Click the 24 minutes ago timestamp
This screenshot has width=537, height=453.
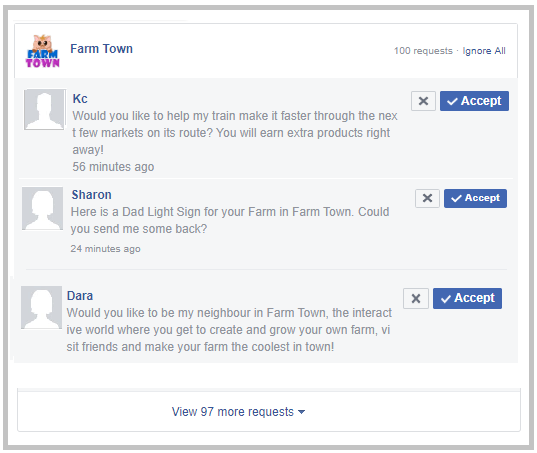click(x=105, y=249)
